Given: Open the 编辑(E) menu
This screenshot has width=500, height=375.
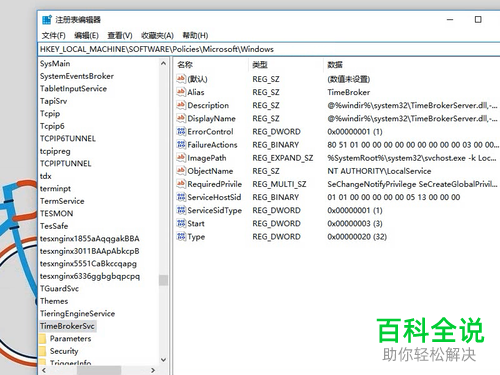Looking at the screenshot, I should (x=86, y=35).
